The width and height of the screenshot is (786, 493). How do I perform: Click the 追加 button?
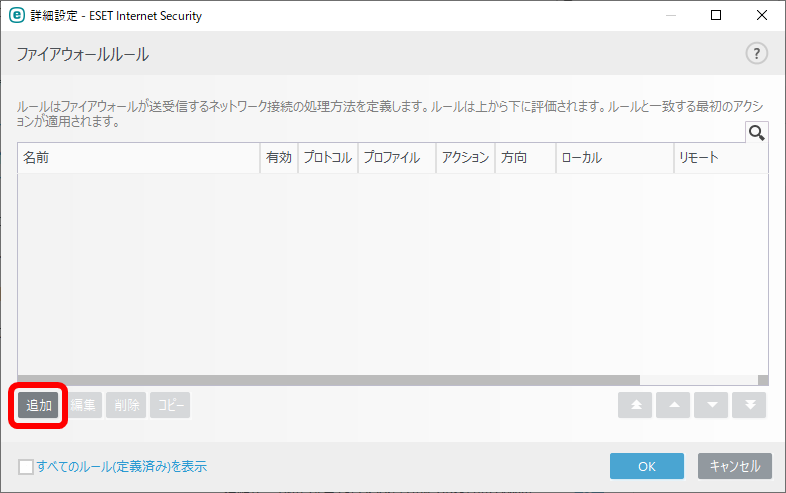39,405
